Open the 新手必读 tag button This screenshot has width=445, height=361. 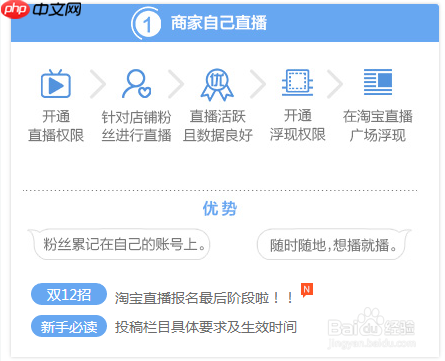[69, 326]
